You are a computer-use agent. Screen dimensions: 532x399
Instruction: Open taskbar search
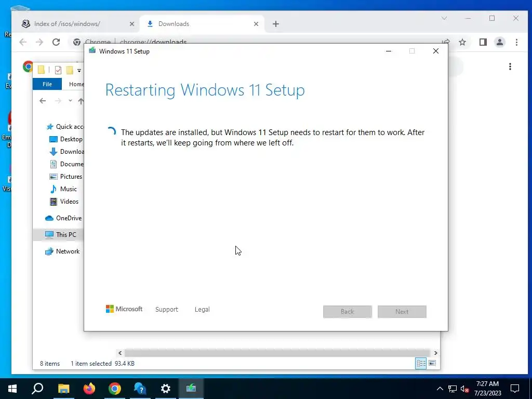37,389
